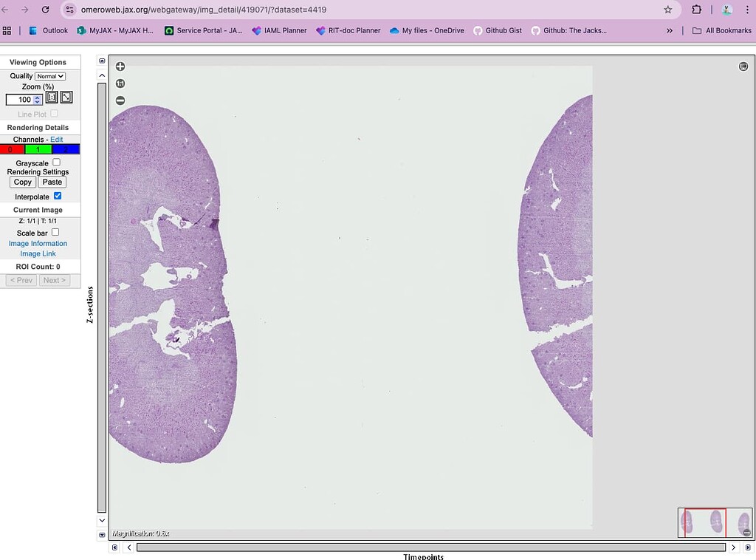
Task: Select the green channel 1 swatch
Action: click(38, 148)
